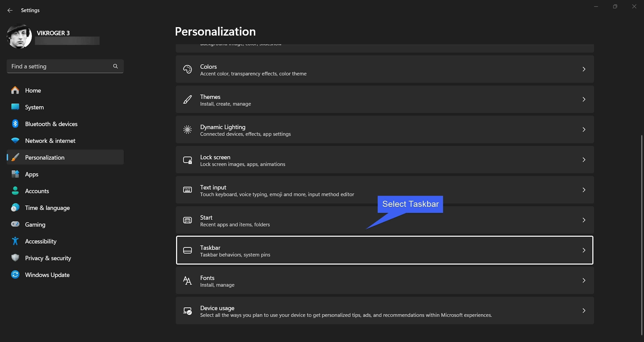Expand the Taskbar settings chevron
This screenshot has height=342, width=644.
point(584,250)
